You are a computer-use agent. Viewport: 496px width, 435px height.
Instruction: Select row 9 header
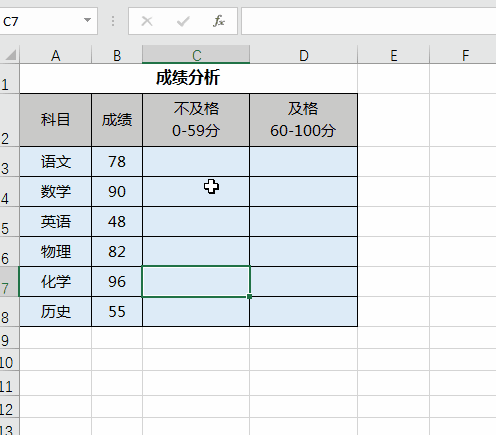(x=9, y=338)
